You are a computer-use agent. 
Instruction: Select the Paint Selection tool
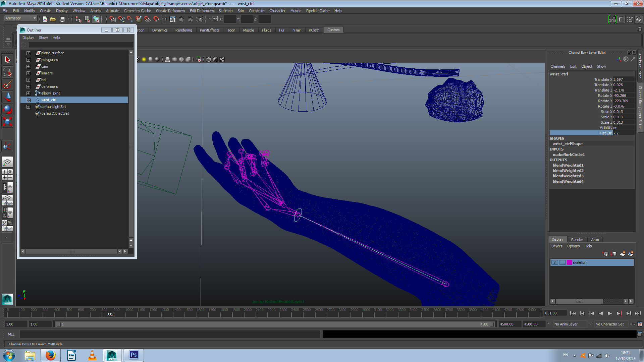7,84
